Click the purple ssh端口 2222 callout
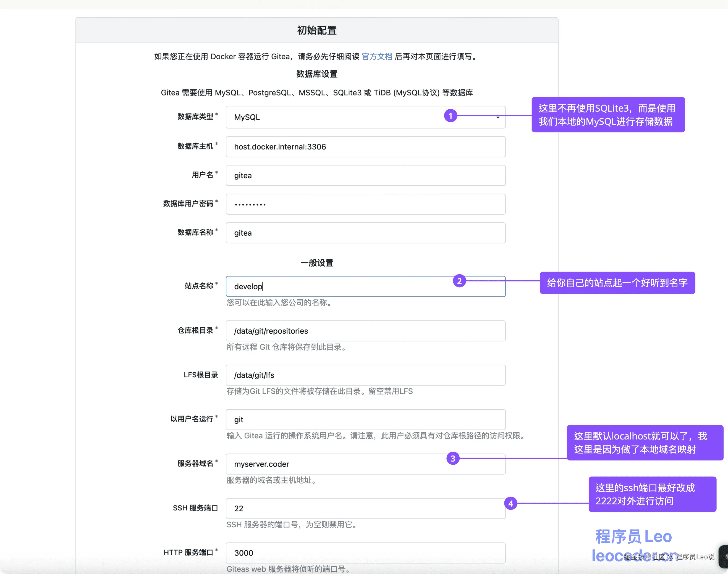 (652, 494)
